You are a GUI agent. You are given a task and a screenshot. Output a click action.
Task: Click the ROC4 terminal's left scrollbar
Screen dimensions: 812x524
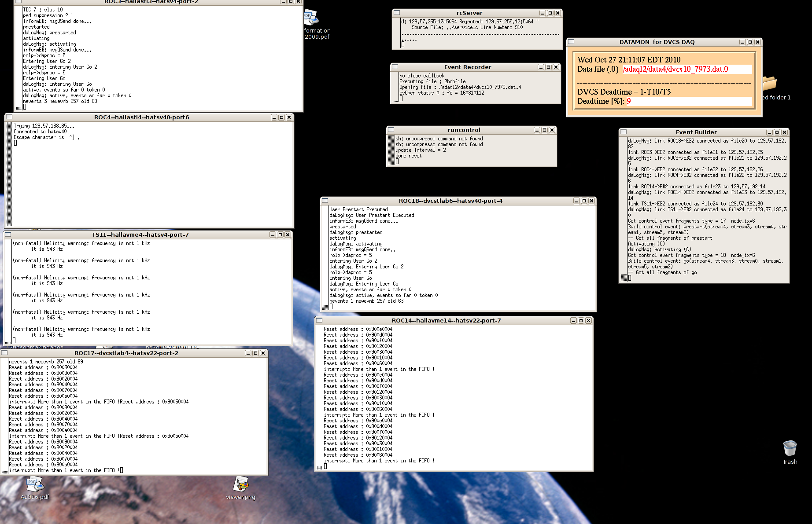pyautogui.click(x=9, y=175)
